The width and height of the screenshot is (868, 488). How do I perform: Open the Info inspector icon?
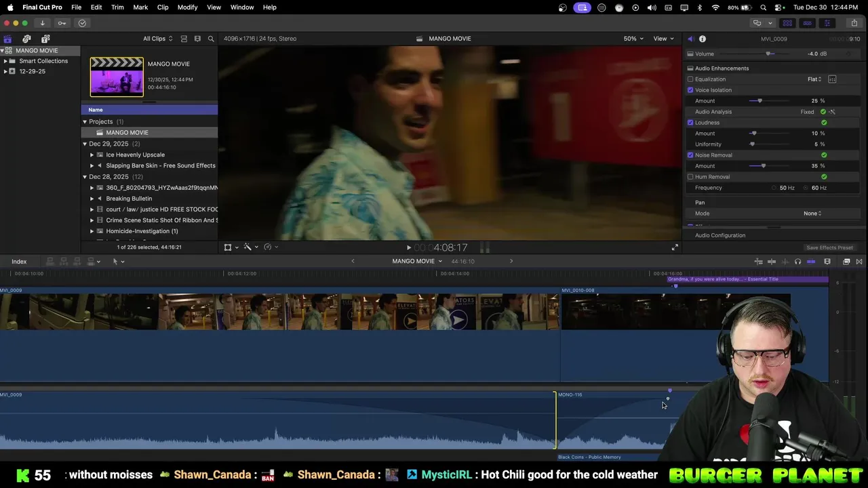(x=703, y=39)
